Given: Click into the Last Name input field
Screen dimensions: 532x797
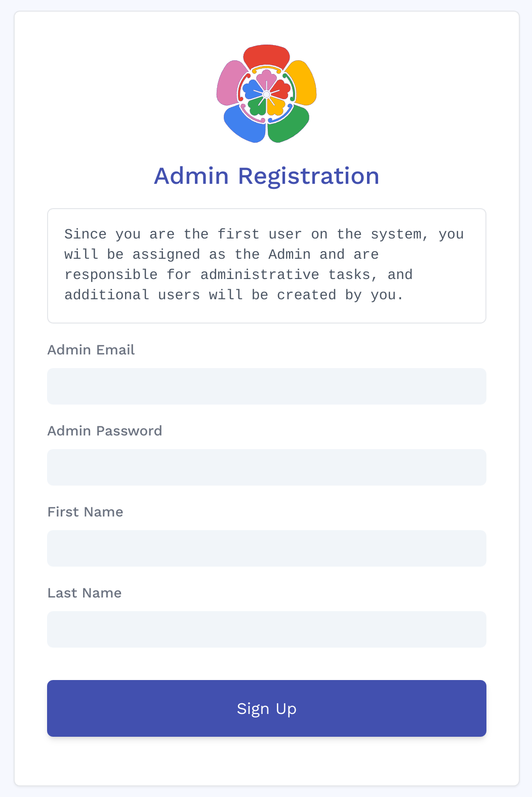Looking at the screenshot, I should 266,629.
